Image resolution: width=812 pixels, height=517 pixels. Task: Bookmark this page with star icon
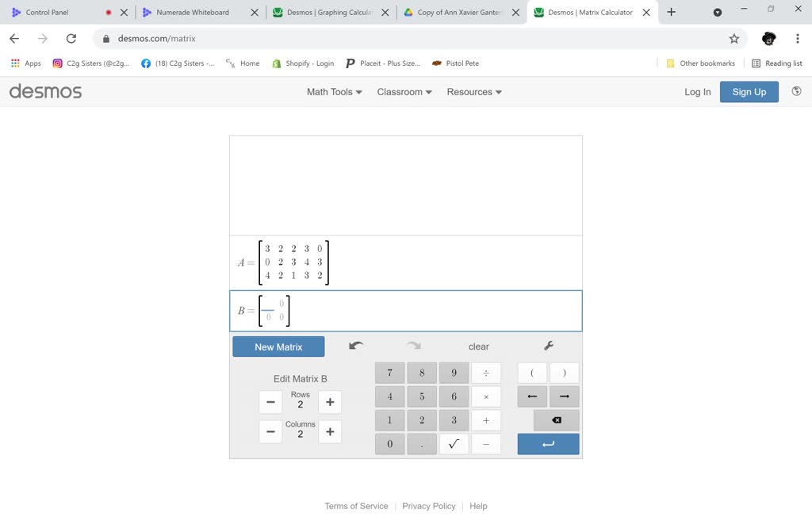[x=733, y=38]
